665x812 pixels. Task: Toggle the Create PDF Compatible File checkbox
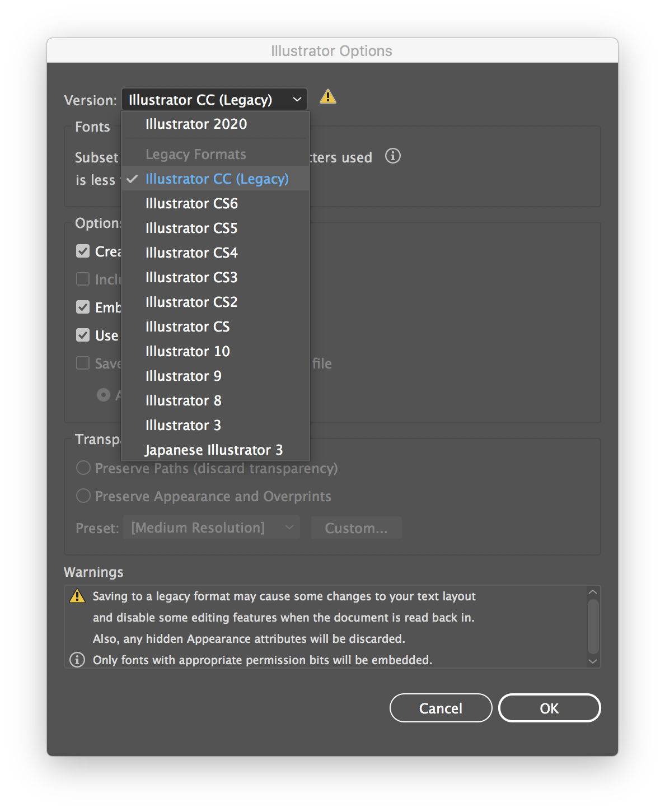pyautogui.click(x=83, y=251)
